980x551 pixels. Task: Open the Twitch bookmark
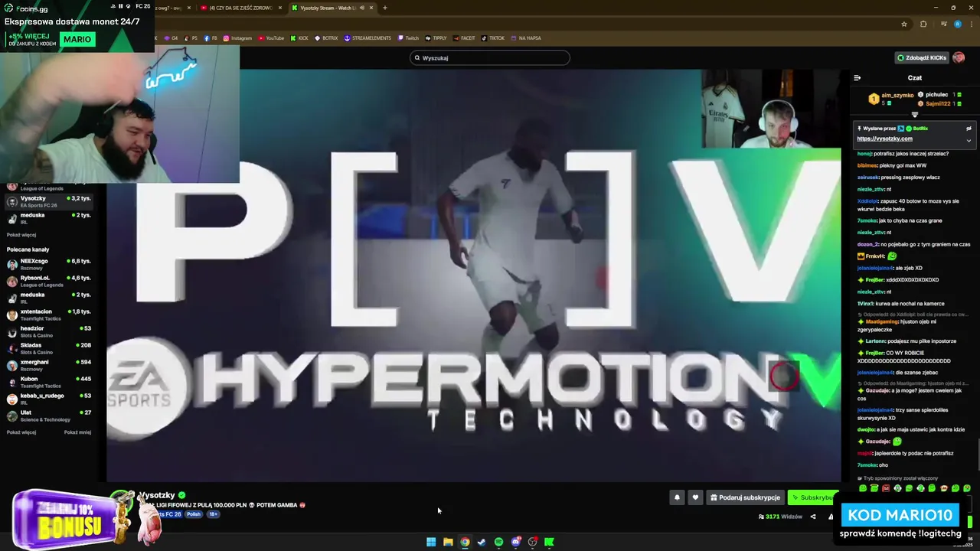409,37
